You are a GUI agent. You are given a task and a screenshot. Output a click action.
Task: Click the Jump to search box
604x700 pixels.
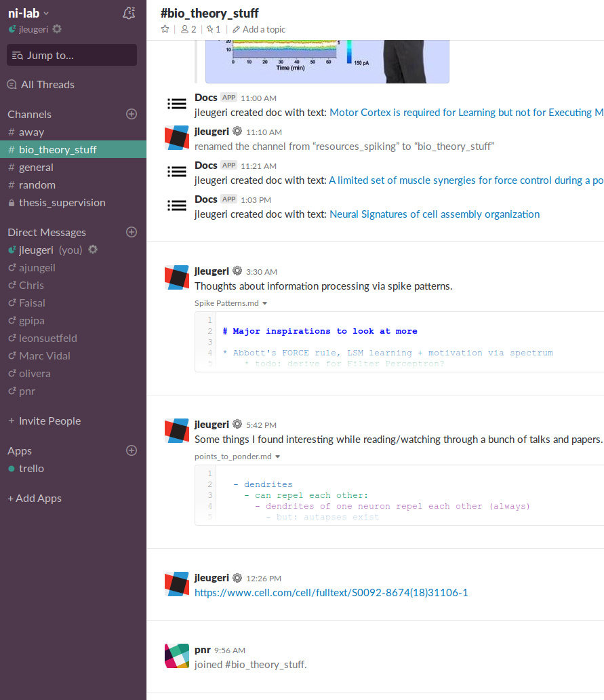pos(72,55)
